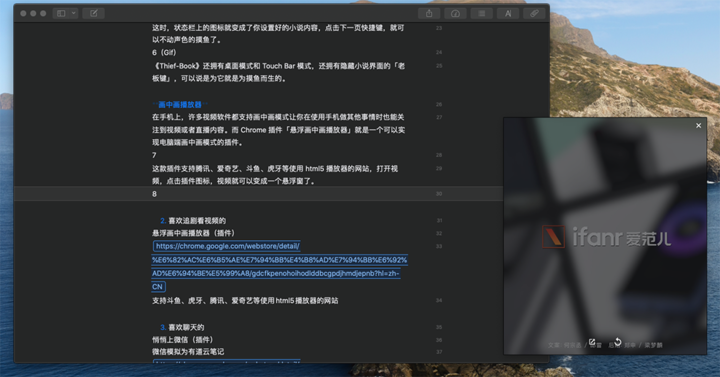Image resolution: width=720 pixels, height=377 pixels.
Task: Open the attachments paperclip icon
Action: 534,14
